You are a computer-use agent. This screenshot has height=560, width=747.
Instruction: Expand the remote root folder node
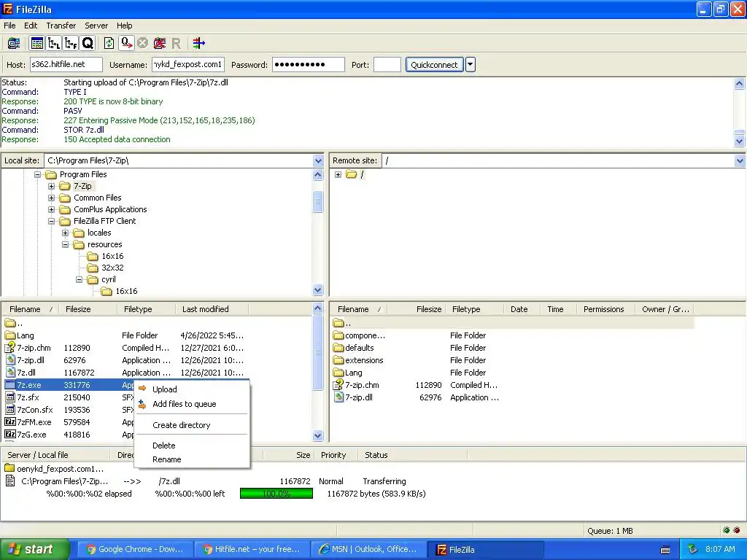click(338, 174)
